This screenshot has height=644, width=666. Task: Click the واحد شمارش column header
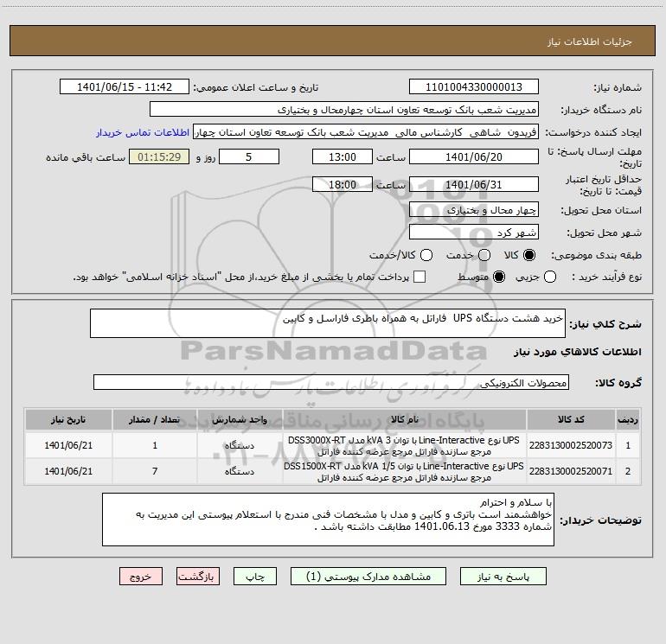(240, 419)
